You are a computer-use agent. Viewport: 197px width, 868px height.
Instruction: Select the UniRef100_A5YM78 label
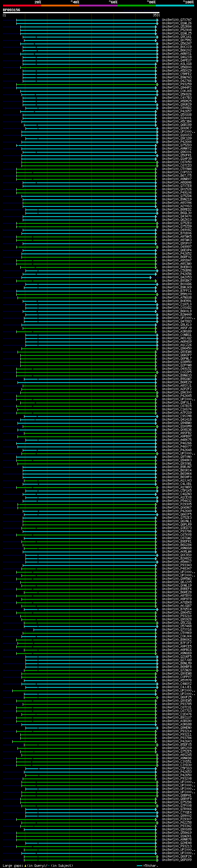click(176, 680)
